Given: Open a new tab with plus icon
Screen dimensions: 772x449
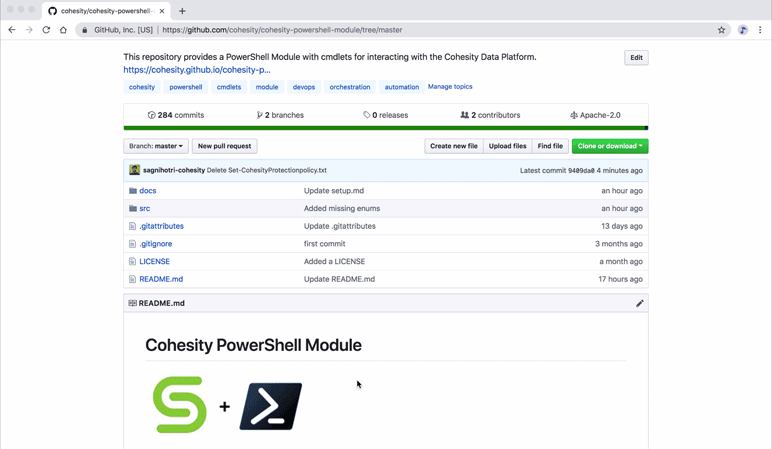Looking at the screenshot, I should (182, 11).
